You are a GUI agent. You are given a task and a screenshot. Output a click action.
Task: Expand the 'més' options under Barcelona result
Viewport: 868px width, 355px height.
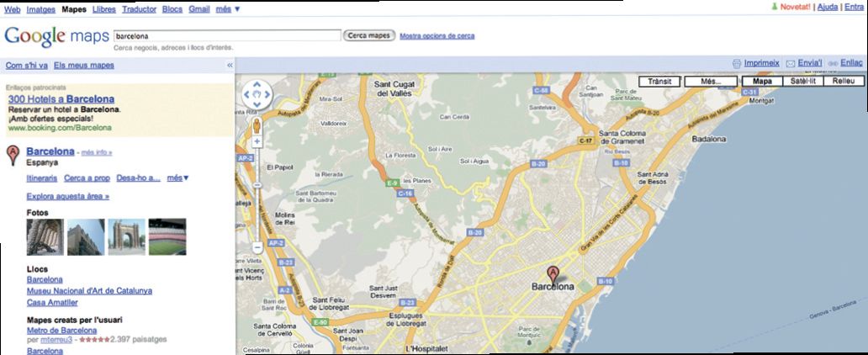[177, 178]
